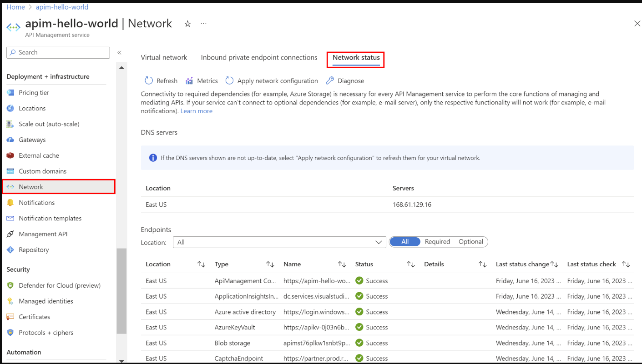The height and width of the screenshot is (364, 642).
Task: Click the Notification templates envelope icon
Action: click(10, 219)
